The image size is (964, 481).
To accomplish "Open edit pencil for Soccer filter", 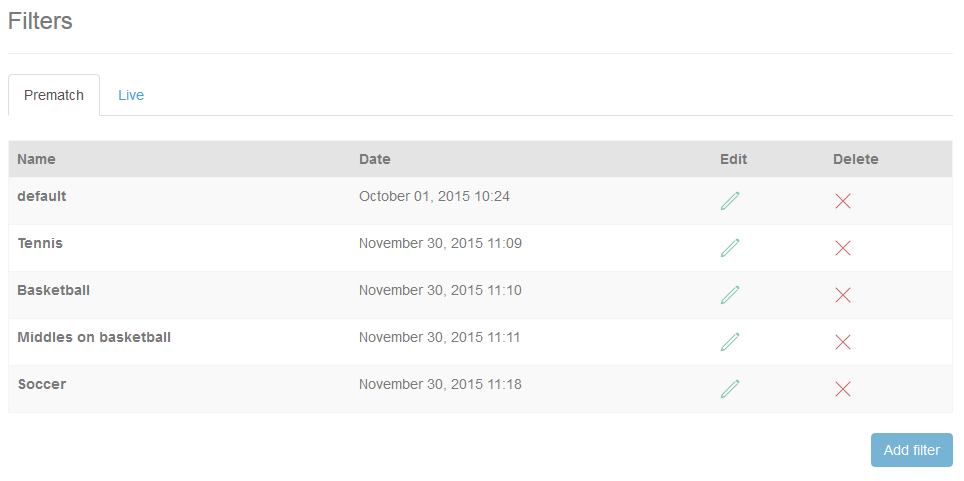I will 730,389.
